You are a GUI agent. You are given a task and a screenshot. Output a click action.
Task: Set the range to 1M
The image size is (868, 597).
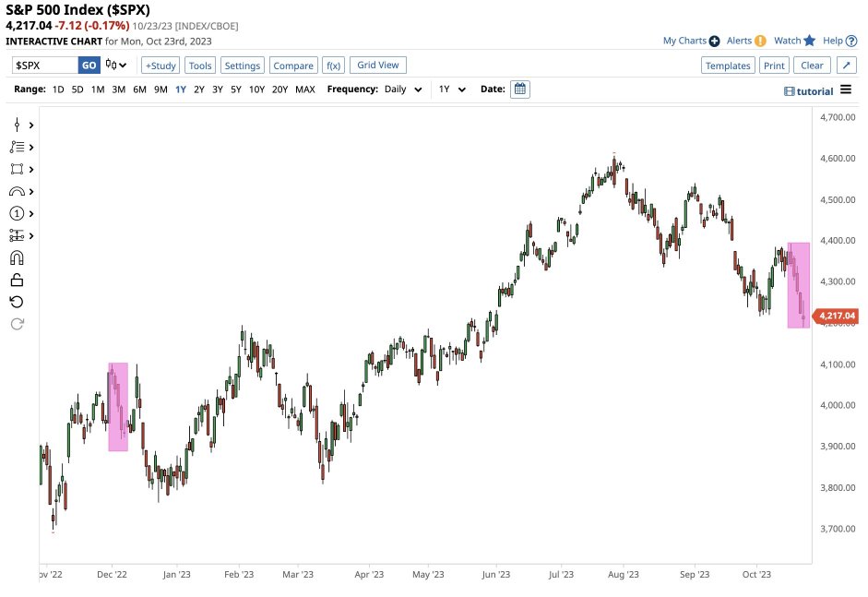pyautogui.click(x=98, y=90)
